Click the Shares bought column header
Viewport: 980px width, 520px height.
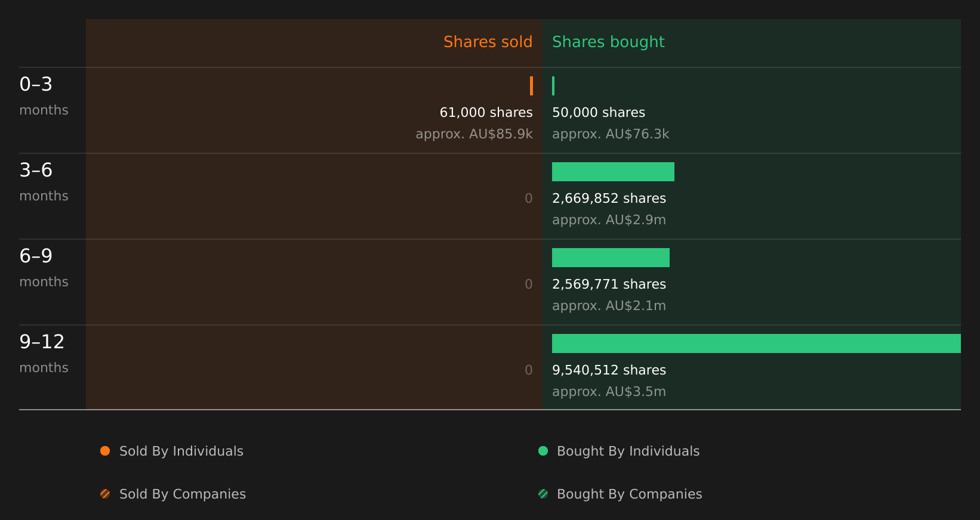point(608,42)
